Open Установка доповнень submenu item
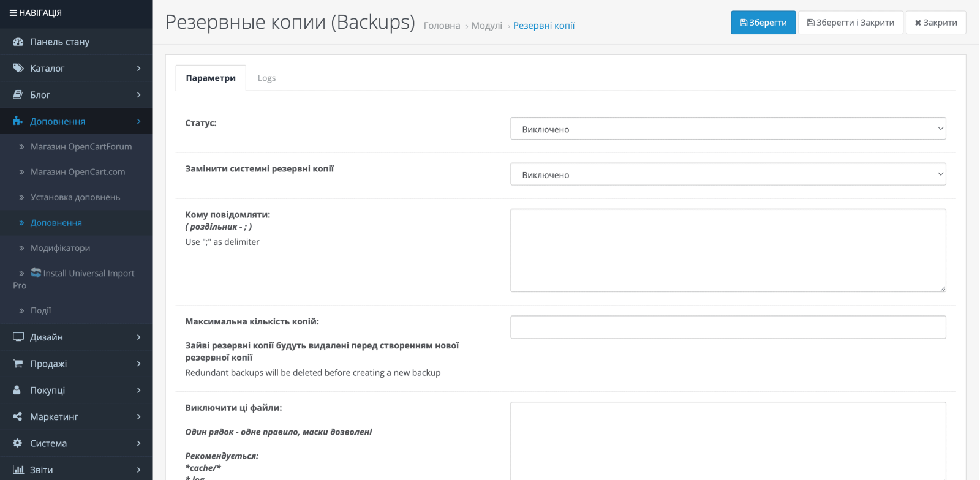Viewport: 980px width, 480px height. [76, 197]
